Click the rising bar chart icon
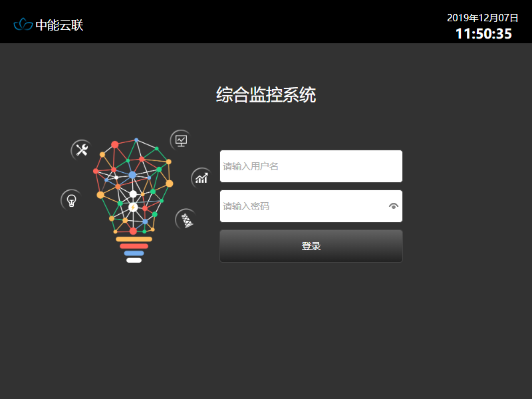The width and height of the screenshot is (532, 399). [x=201, y=178]
